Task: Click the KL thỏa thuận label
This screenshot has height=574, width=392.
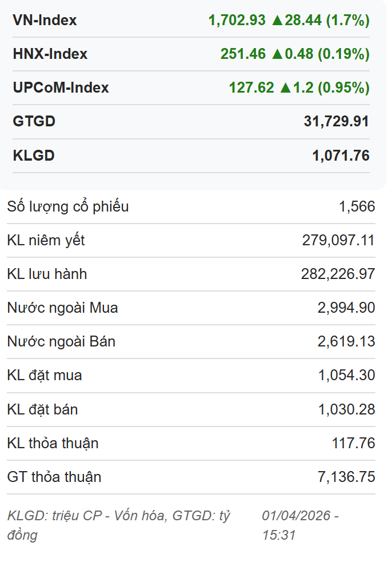Action: click(53, 444)
